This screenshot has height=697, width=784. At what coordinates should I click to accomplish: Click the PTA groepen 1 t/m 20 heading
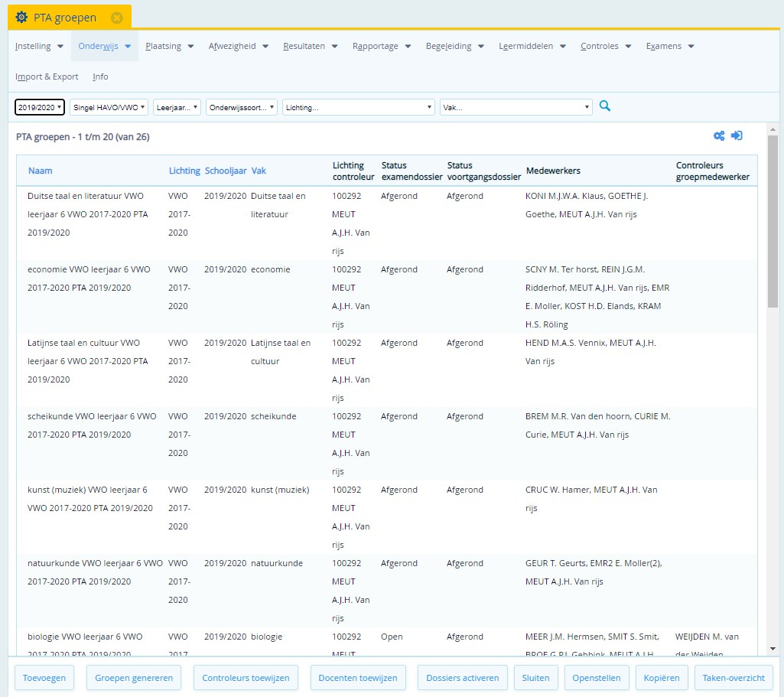[83, 136]
